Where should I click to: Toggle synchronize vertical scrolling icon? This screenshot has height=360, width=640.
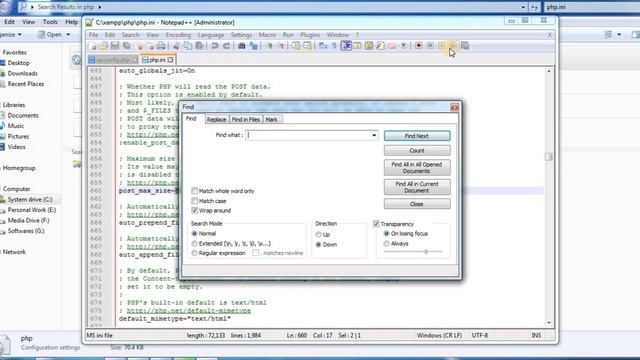296,46
